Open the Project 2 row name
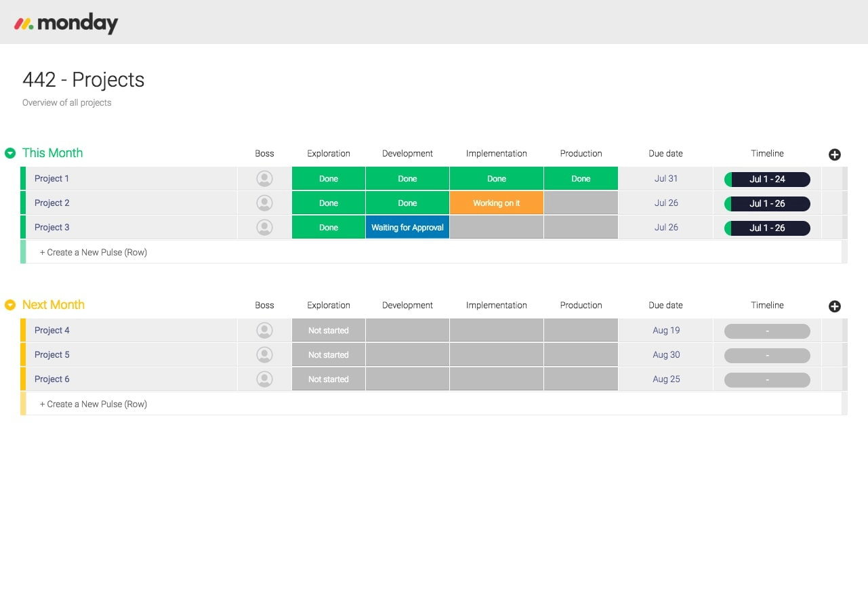868x601 pixels. (52, 203)
